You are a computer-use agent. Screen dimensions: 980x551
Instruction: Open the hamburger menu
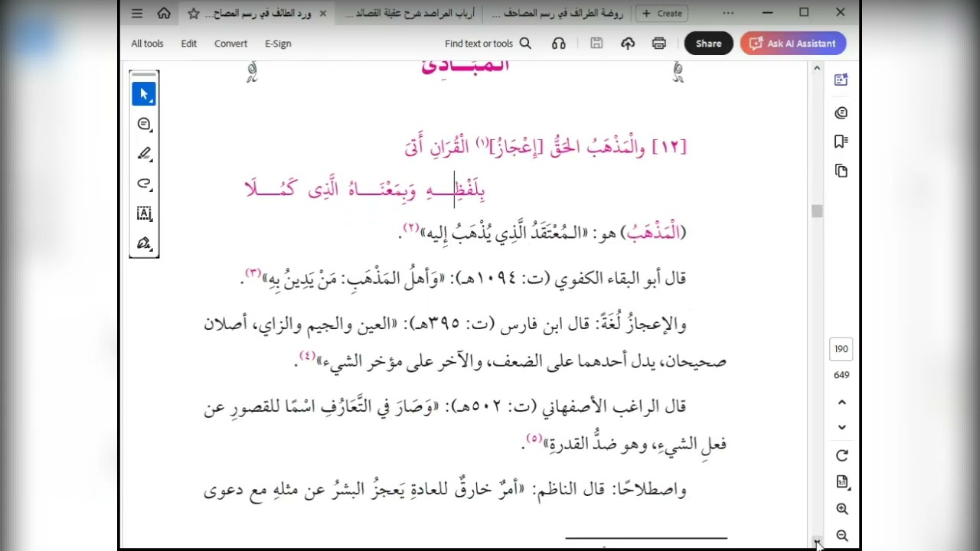coord(137,13)
